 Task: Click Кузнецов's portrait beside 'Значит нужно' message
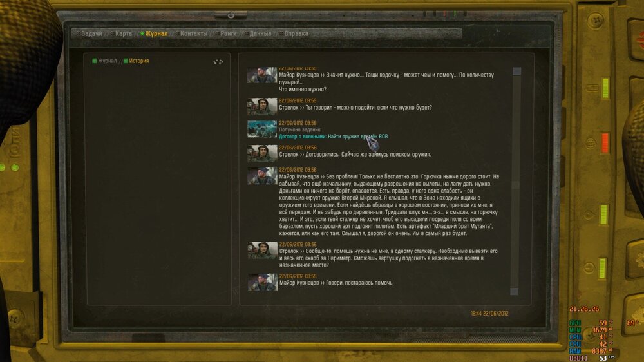262,75
